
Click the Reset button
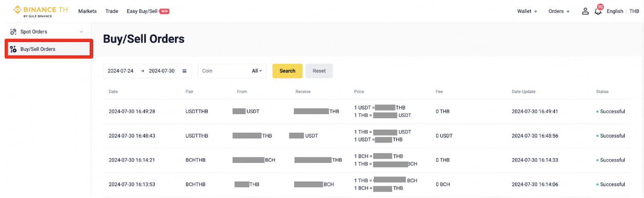click(x=319, y=71)
